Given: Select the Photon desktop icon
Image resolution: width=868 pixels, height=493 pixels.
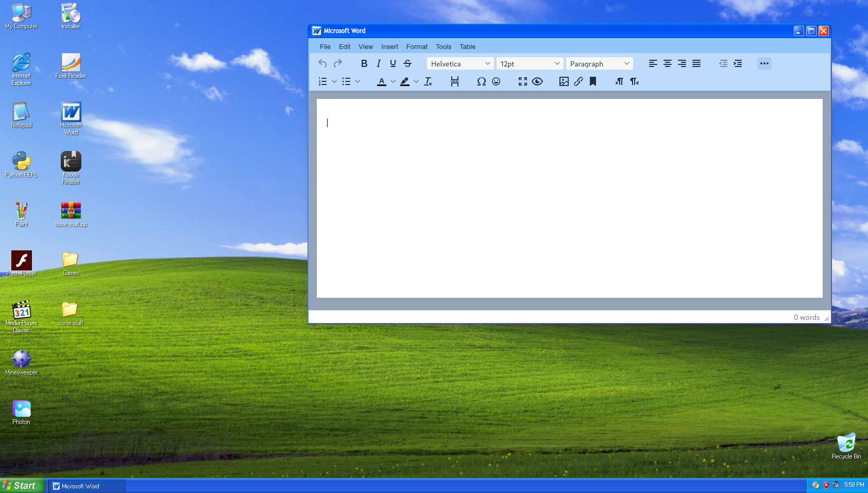Looking at the screenshot, I should [x=21, y=412].
